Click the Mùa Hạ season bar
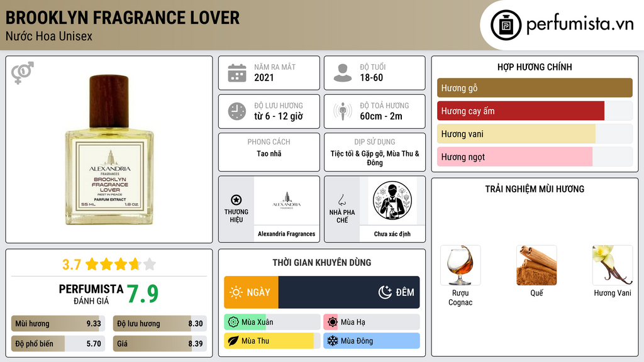Screen dimensions: 644x362 tap(372, 322)
